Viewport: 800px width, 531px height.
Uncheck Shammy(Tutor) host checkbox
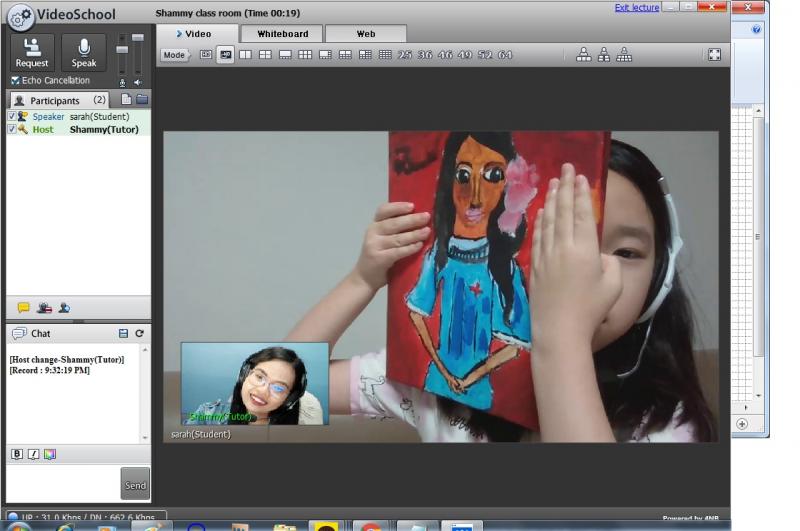12,129
